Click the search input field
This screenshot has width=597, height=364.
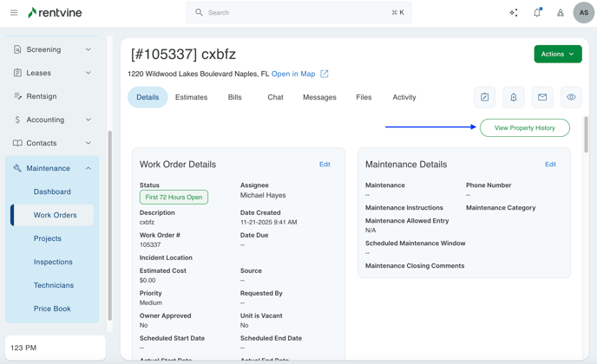[x=298, y=13]
